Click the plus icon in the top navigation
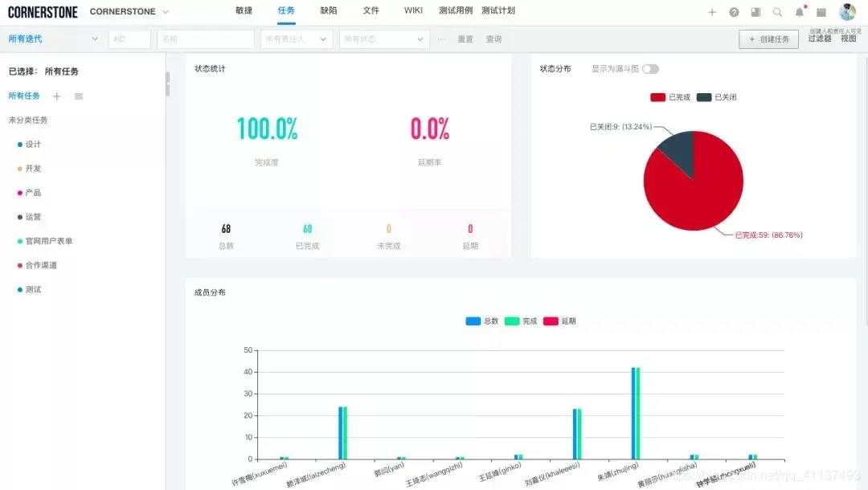The height and width of the screenshot is (490, 868). coord(713,11)
